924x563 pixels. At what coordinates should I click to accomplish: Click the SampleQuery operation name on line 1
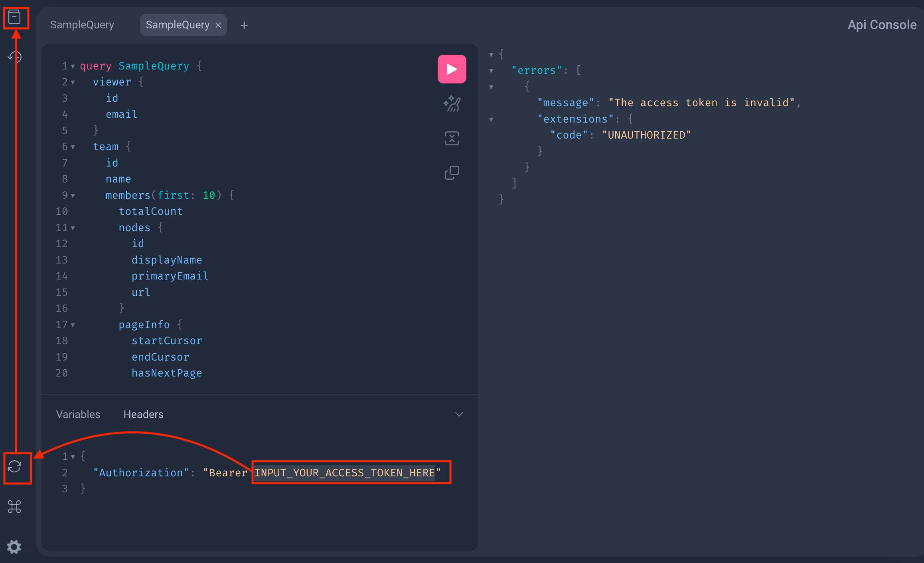[154, 66]
